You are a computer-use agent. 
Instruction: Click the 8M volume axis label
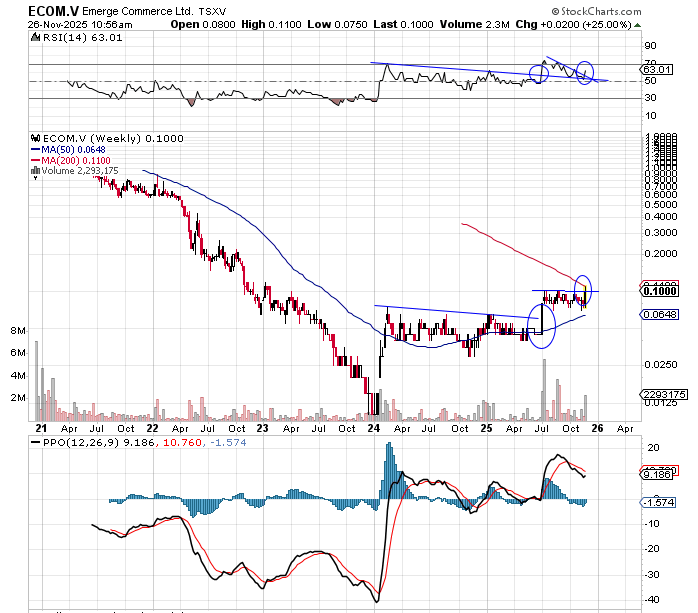click(18, 331)
